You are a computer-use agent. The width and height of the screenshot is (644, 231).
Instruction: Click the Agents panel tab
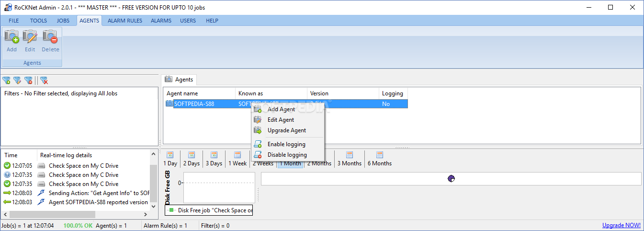coord(179,80)
